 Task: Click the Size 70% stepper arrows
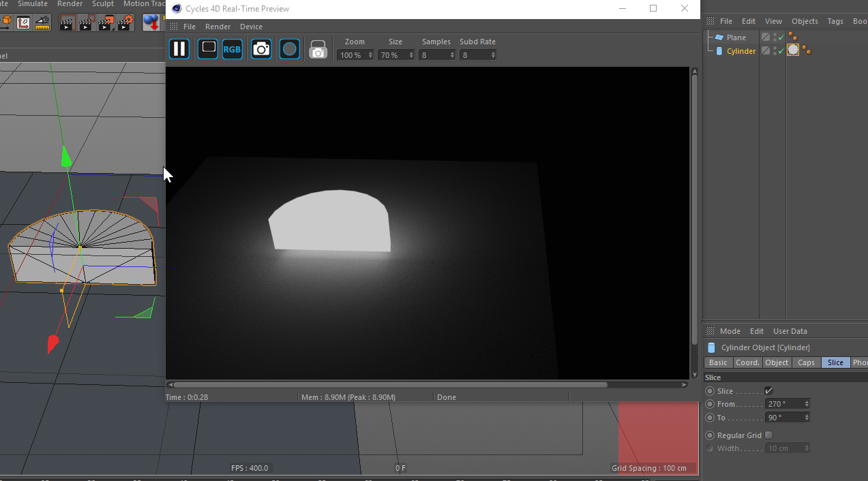point(411,55)
